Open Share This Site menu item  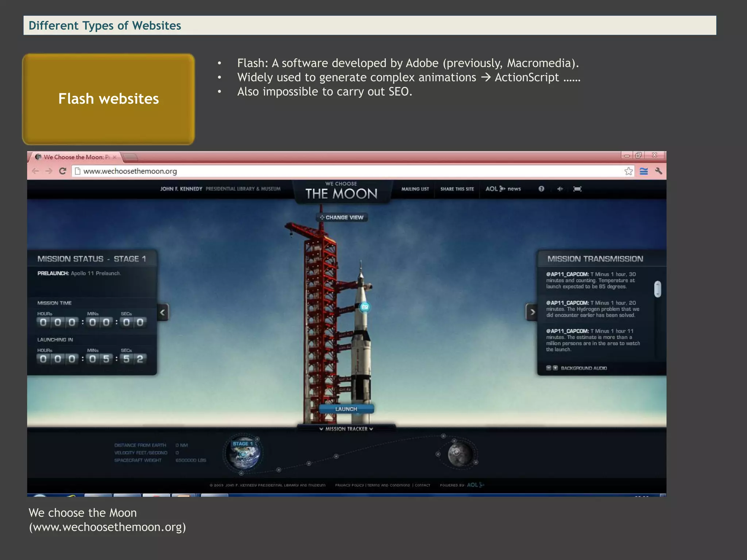pyautogui.click(x=457, y=189)
